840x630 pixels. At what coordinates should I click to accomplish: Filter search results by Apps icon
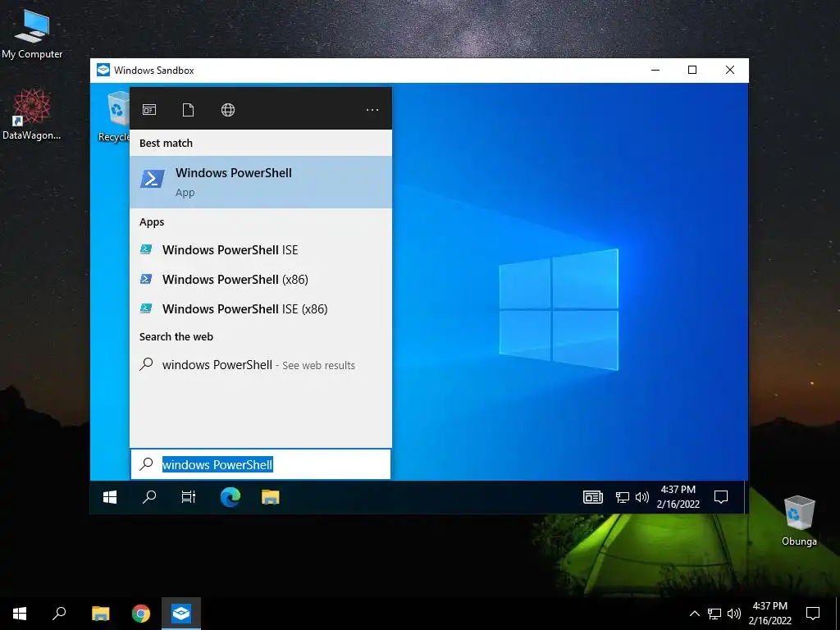(149, 110)
